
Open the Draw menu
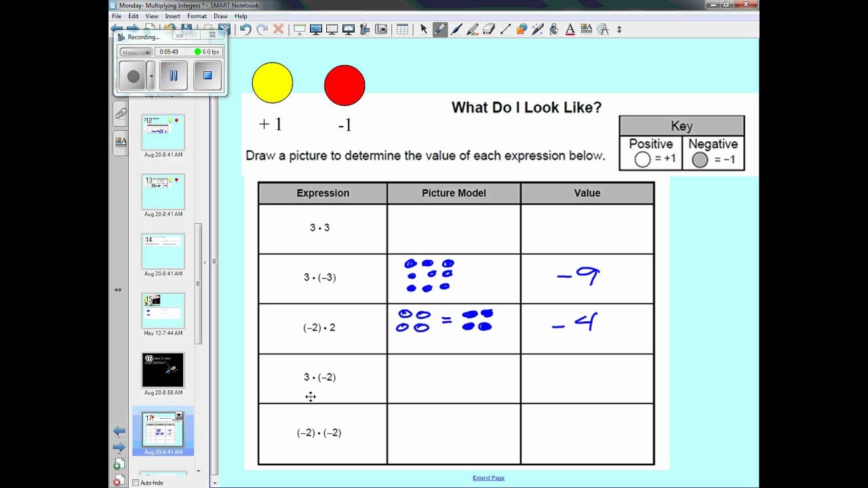(220, 16)
